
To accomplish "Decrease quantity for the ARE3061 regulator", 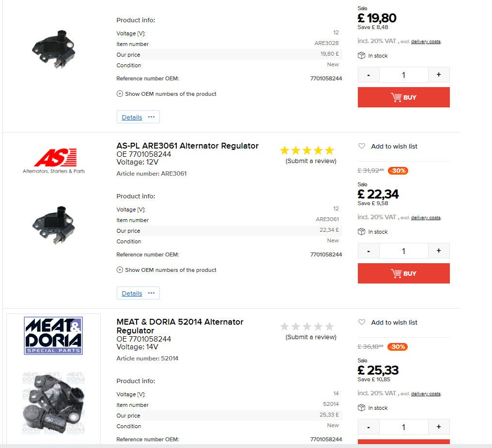I will click(369, 251).
